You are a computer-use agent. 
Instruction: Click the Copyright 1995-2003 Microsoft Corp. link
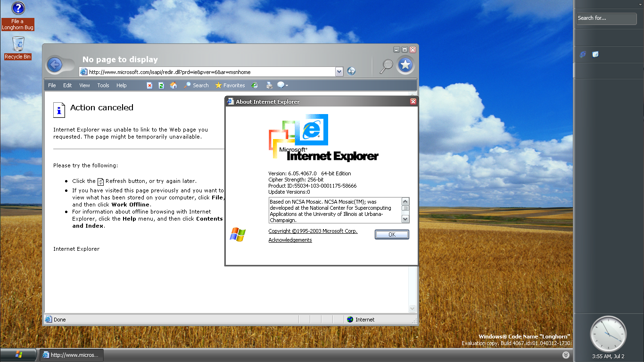click(313, 231)
